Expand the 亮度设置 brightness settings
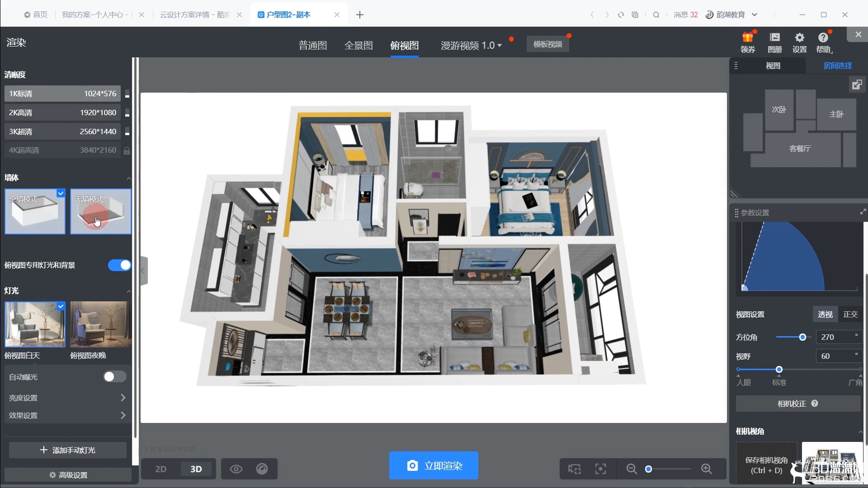Image resolution: width=868 pixels, height=488 pixels. tap(67, 398)
